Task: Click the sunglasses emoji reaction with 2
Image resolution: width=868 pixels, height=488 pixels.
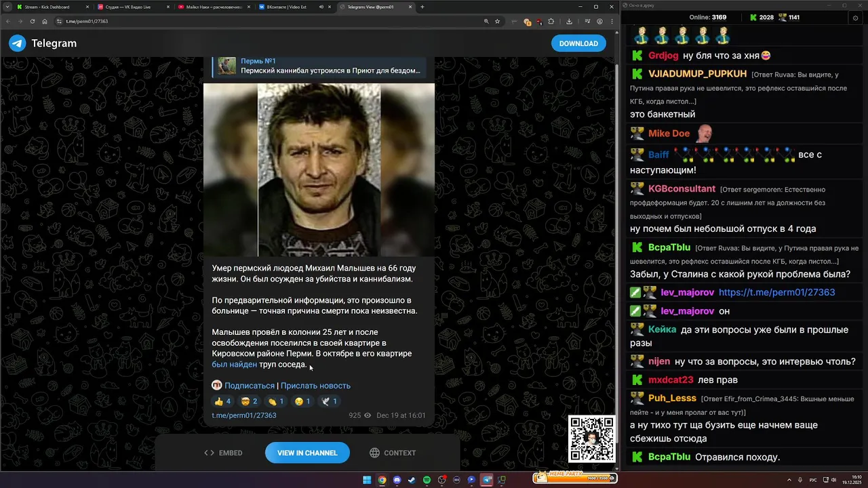Action: point(250,401)
